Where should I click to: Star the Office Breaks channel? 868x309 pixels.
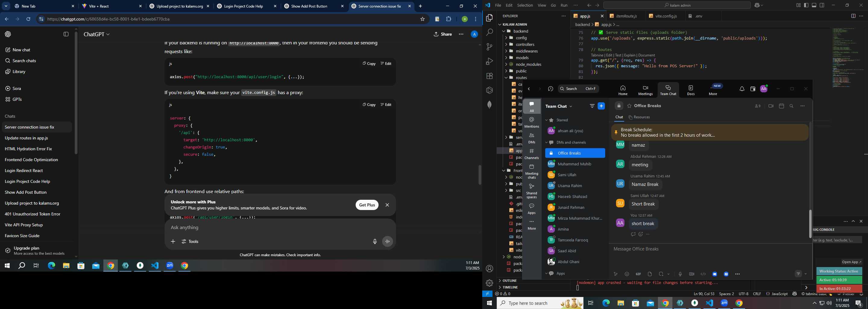pyautogui.click(x=629, y=106)
